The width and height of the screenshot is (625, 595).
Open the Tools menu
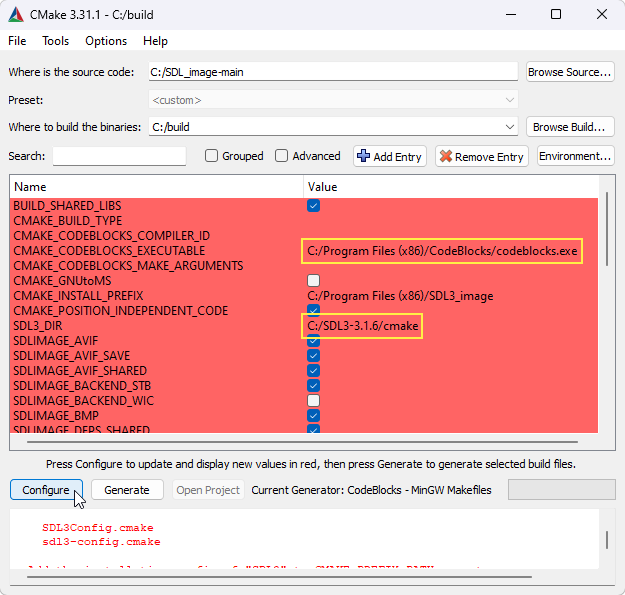click(x=55, y=41)
